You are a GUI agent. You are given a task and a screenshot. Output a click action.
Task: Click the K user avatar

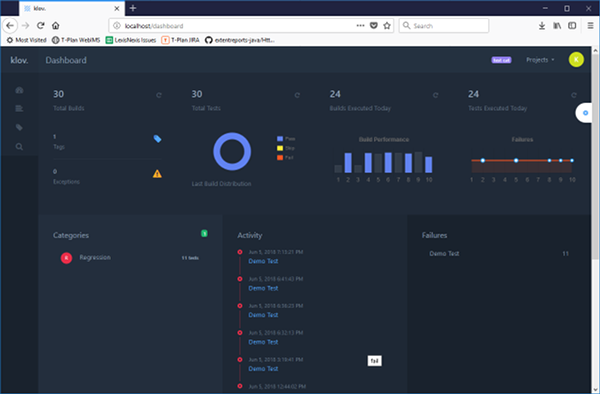[x=576, y=60]
